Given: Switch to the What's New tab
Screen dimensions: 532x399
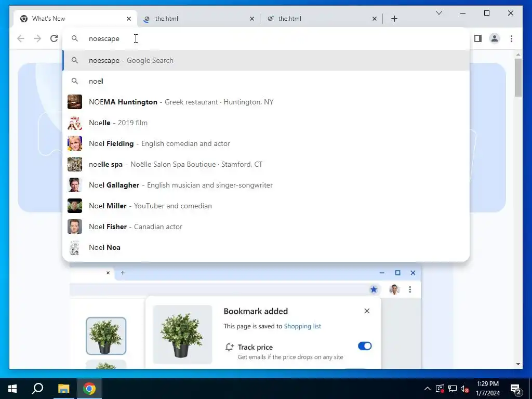Looking at the screenshot, I should 75,19.
